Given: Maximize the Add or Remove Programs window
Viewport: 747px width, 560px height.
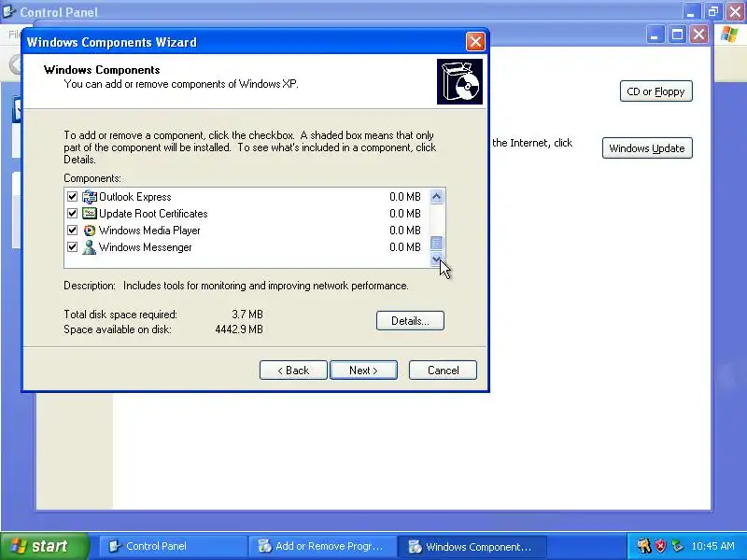Looking at the screenshot, I should tap(677, 35).
